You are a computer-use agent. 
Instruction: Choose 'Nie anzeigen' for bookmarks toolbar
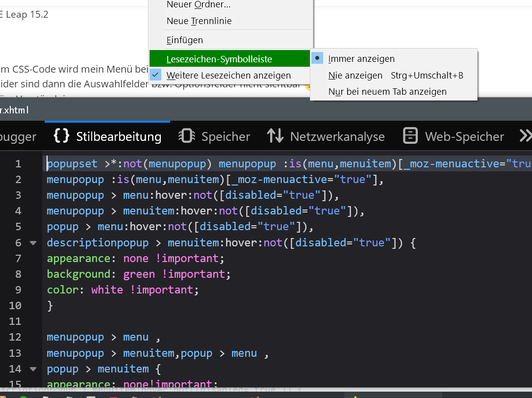[355, 75]
